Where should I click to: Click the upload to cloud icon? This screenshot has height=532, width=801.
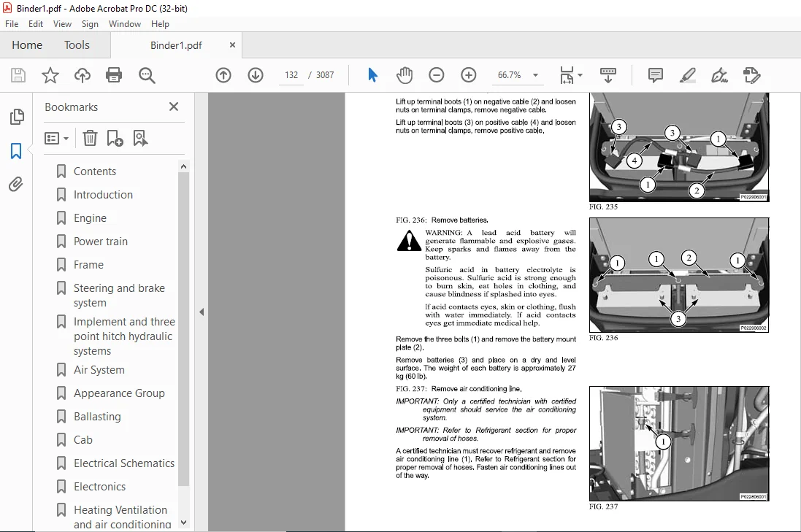[x=83, y=76]
